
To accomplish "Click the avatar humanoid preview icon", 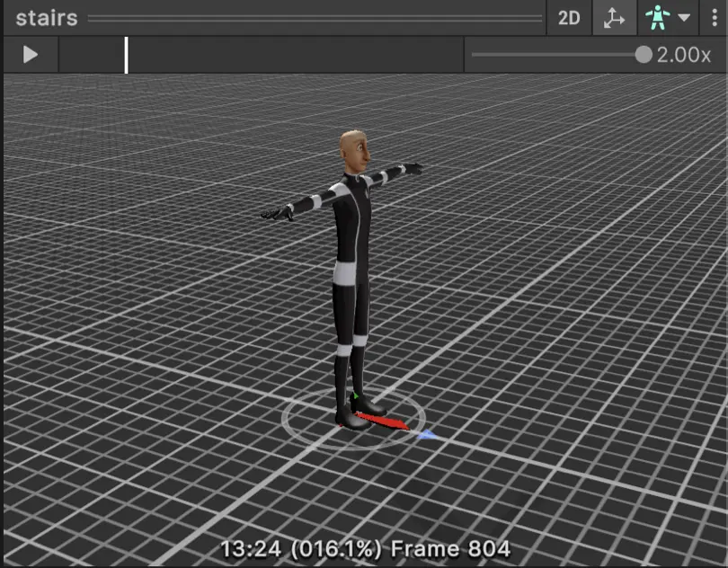I will [x=659, y=18].
